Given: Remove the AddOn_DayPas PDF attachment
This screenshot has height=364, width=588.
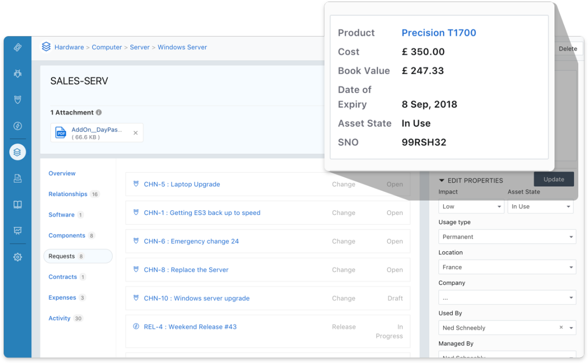Looking at the screenshot, I should coord(136,133).
